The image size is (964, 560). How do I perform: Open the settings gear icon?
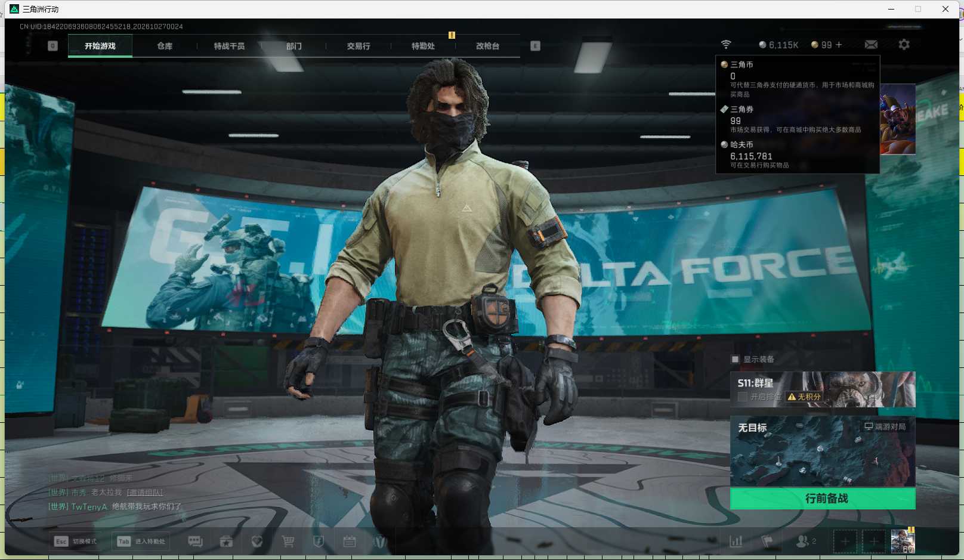pyautogui.click(x=904, y=45)
